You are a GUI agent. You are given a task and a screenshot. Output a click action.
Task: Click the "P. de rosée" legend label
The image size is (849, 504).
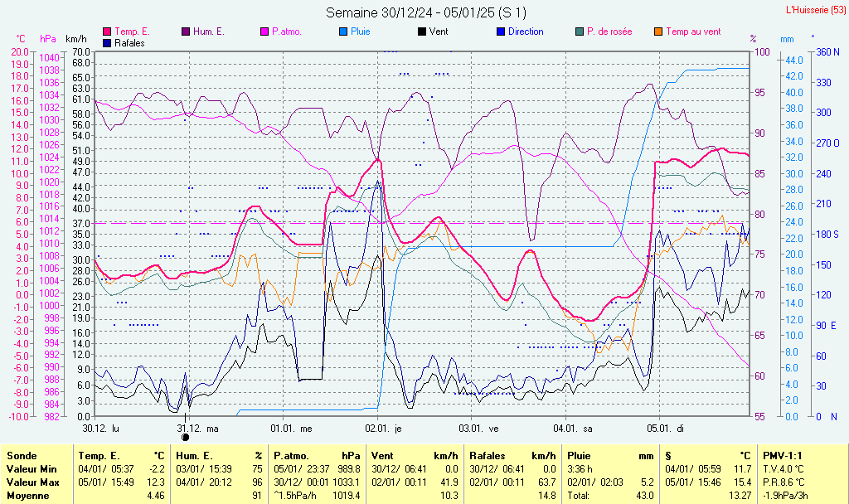[x=609, y=31]
